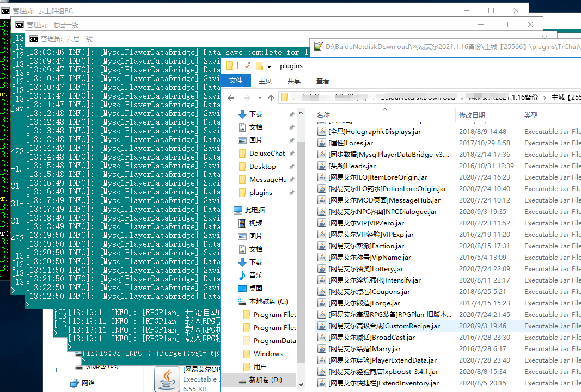Image resolution: width=581 pixels, height=392 pixels.
Task: Click the Lottery.jar file icon
Action: click(x=322, y=269)
